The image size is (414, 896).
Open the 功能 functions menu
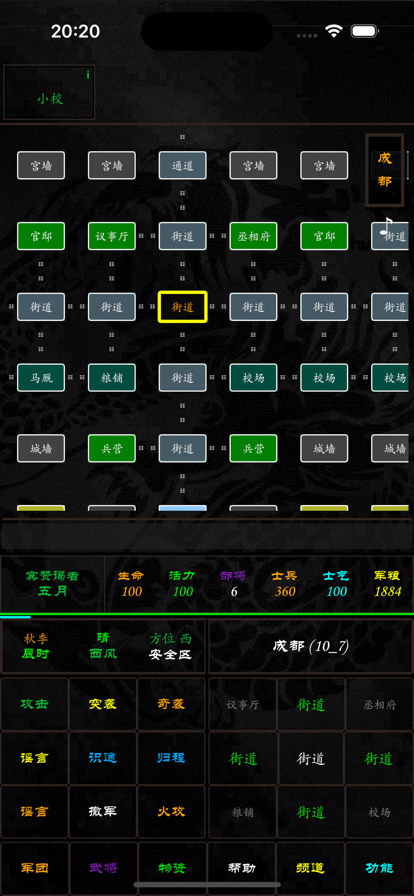pyautogui.click(x=379, y=867)
